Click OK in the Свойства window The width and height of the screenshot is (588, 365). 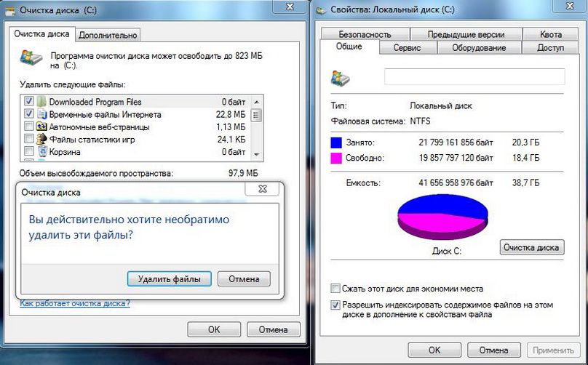(434, 350)
